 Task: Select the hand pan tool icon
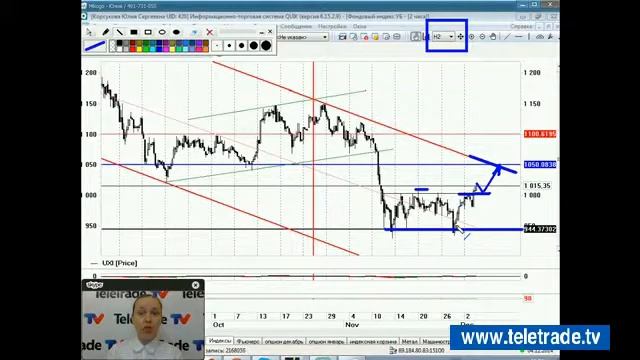(493, 37)
